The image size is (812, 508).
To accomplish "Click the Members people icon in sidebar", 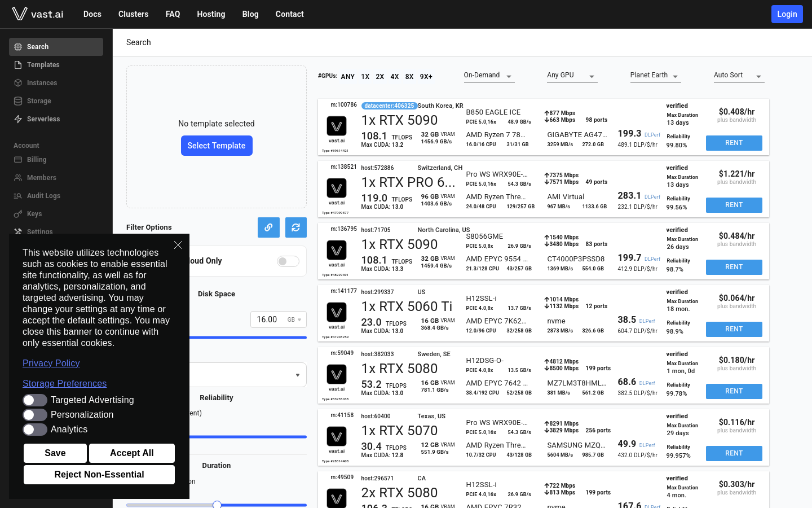I will point(18,178).
